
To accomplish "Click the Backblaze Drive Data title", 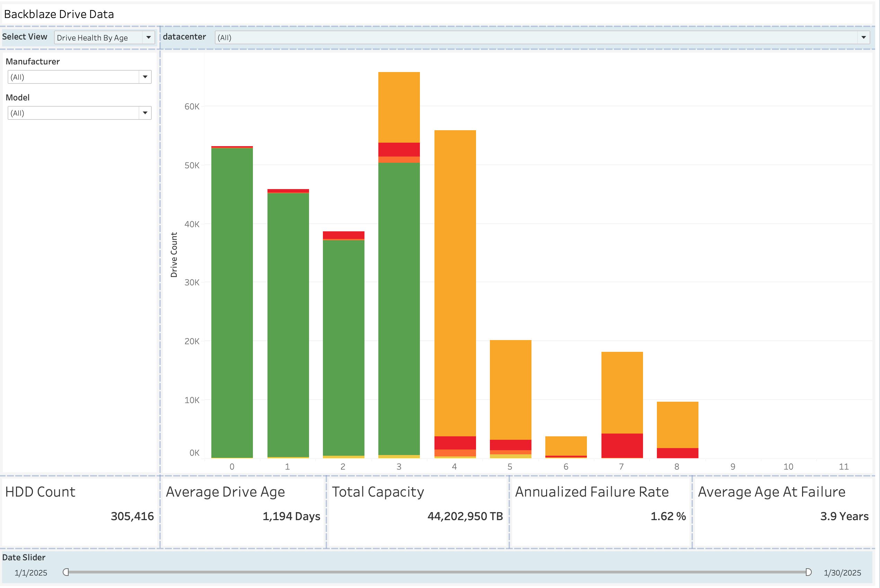I will [x=59, y=14].
